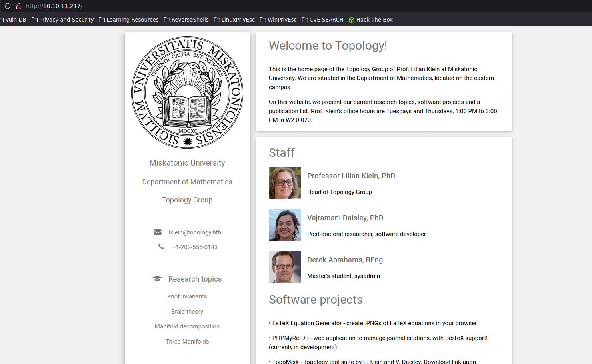Click the LinuxPrivEsc folder icon

(217, 20)
